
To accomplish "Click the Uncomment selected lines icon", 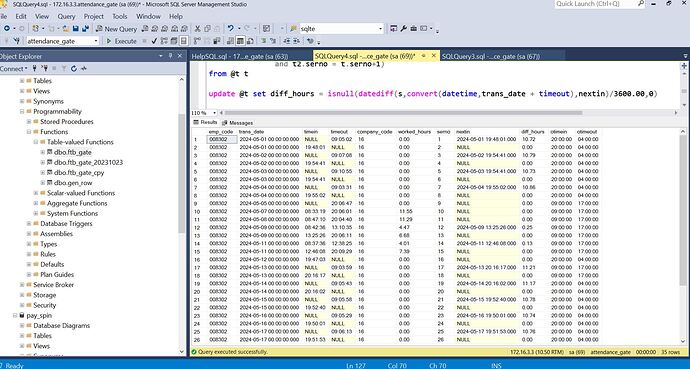I will (273, 41).
